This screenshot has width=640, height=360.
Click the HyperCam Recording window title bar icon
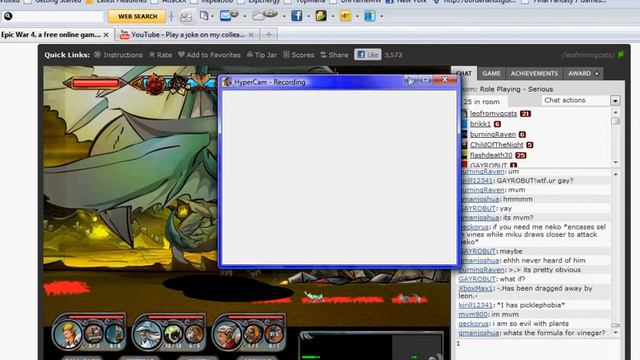tap(227, 82)
